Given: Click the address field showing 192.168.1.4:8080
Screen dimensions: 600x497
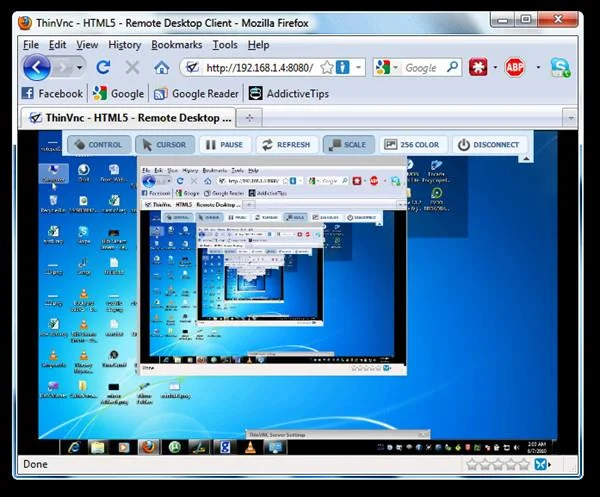Looking at the screenshot, I should tap(259, 68).
